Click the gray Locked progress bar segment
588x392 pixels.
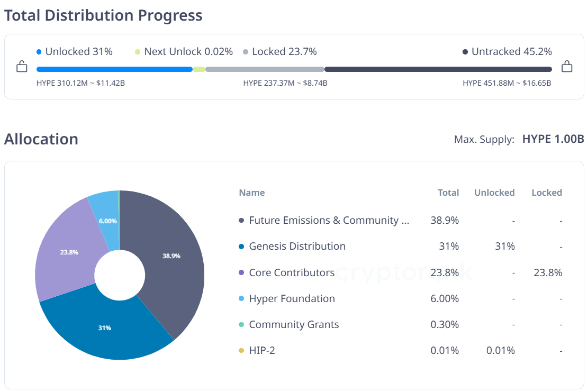265,69
